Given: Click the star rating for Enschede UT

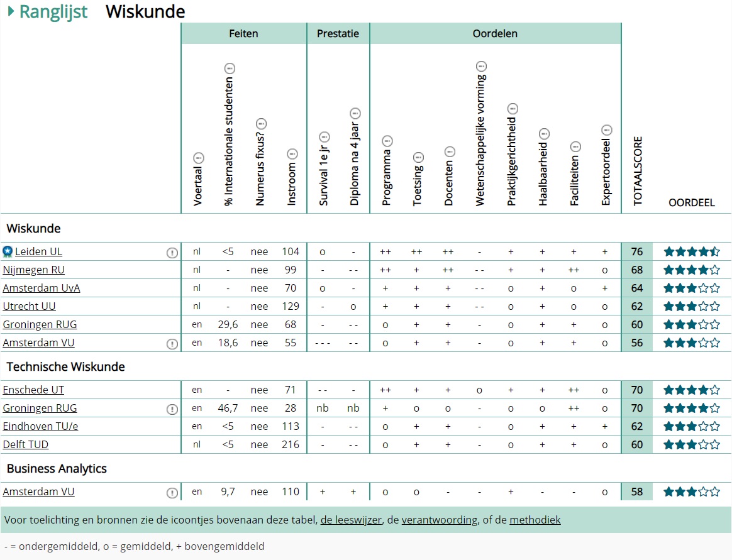Looking at the screenshot, I should click(x=692, y=390).
